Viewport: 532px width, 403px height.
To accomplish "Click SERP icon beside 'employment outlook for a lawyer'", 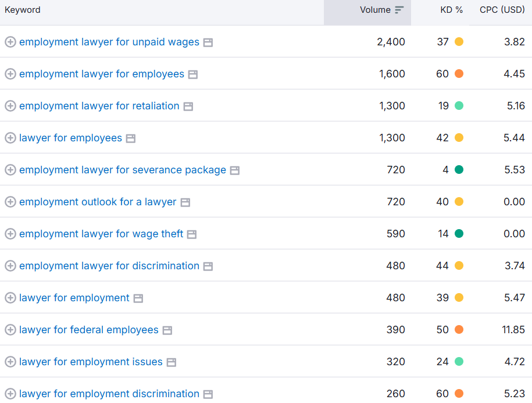I will 185,202.
